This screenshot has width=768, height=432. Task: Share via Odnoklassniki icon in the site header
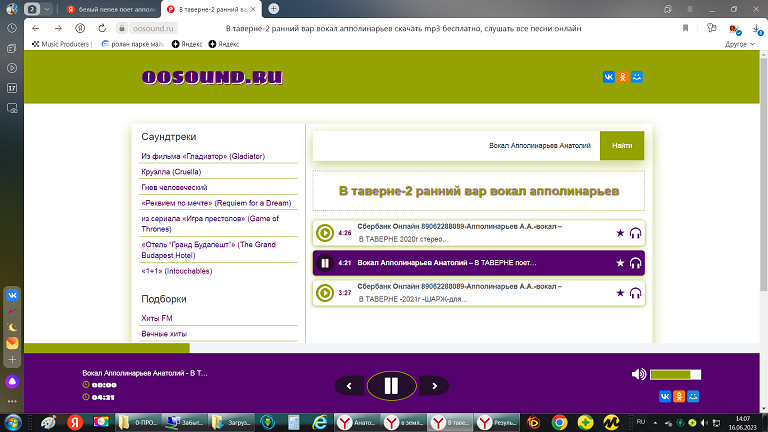[623, 77]
